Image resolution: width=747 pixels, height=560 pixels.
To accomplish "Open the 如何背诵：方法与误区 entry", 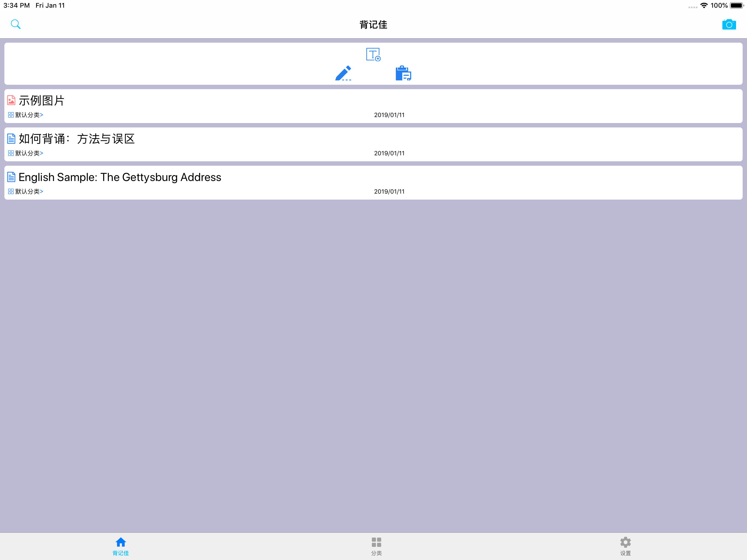I will coord(373,144).
